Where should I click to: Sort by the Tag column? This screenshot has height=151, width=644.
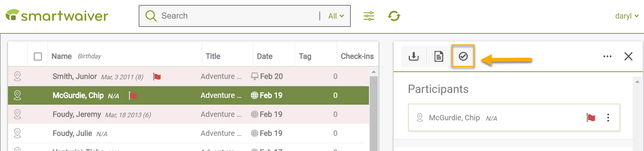click(305, 56)
